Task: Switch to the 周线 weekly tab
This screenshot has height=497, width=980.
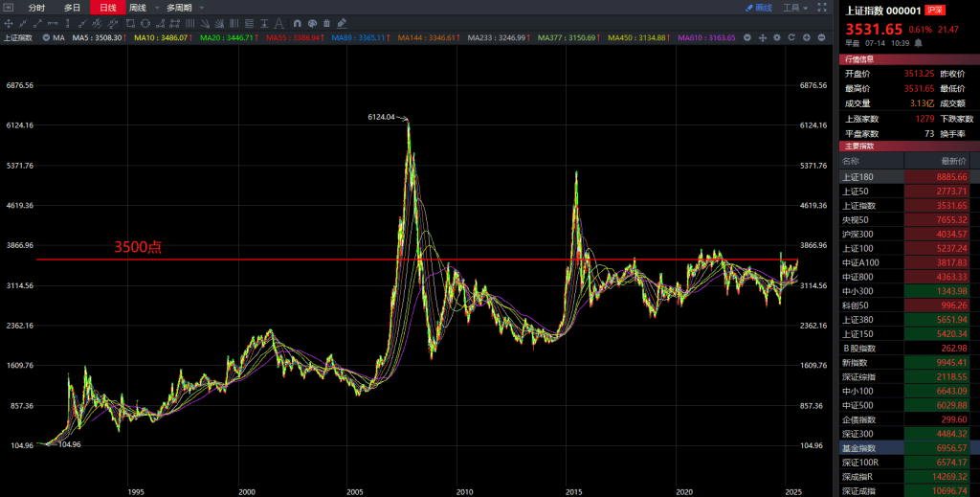Action: [x=137, y=8]
